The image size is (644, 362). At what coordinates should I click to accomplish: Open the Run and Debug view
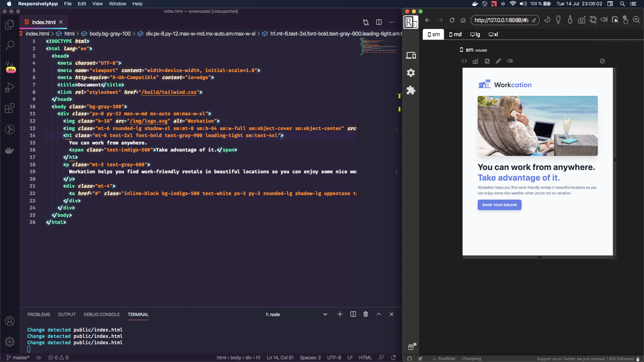pyautogui.click(x=10, y=87)
